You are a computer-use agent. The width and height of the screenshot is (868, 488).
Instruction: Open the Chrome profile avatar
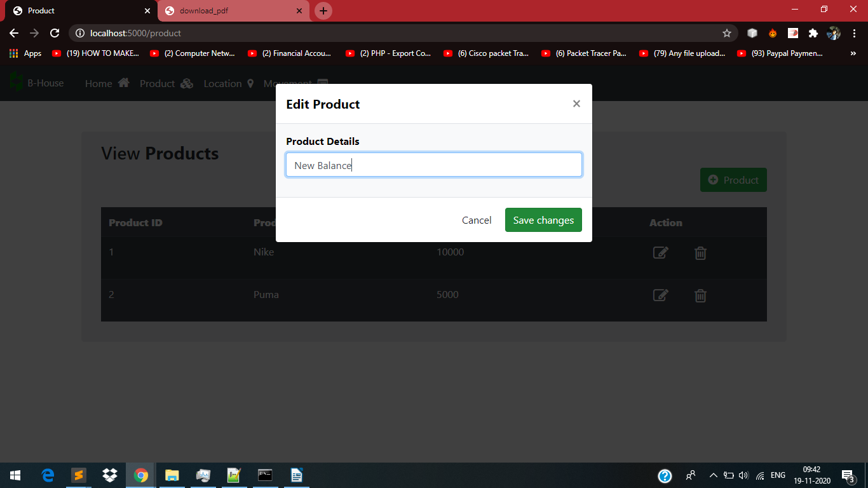[x=834, y=33]
